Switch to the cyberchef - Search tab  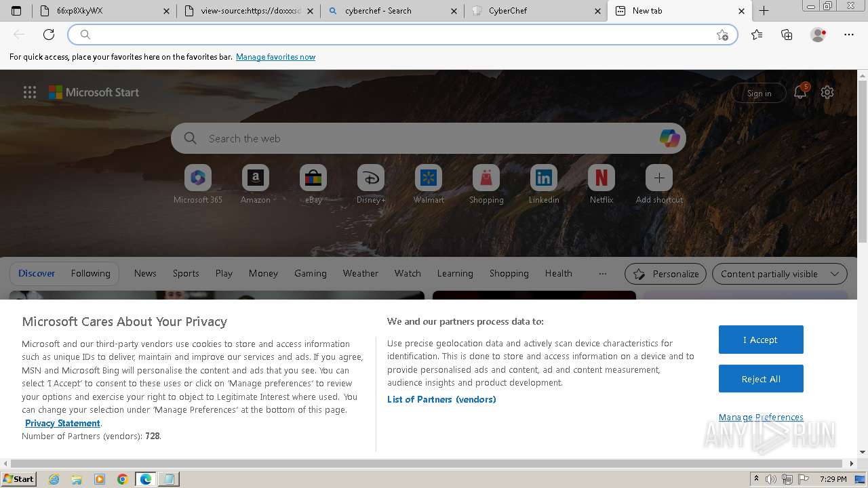click(x=392, y=11)
